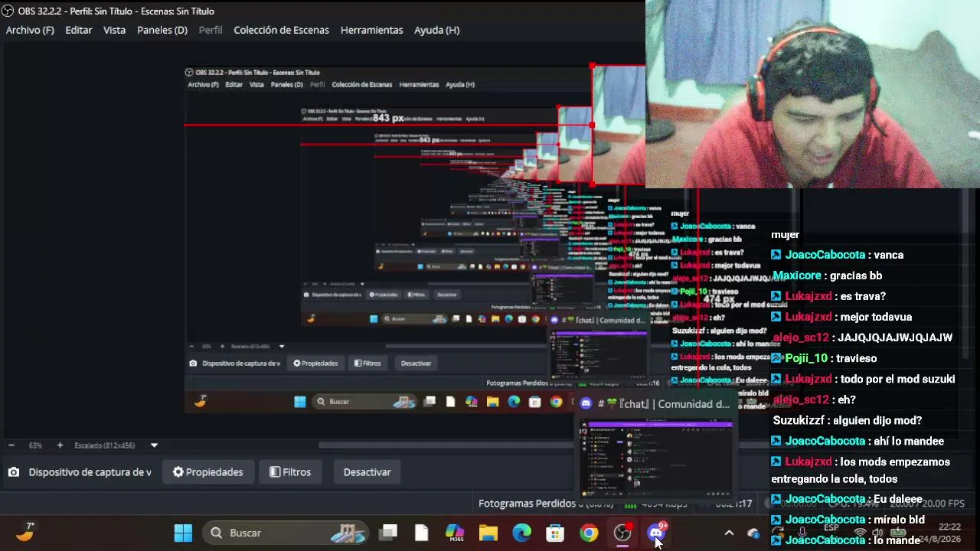Open the Editar menu

click(x=79, y=30)
